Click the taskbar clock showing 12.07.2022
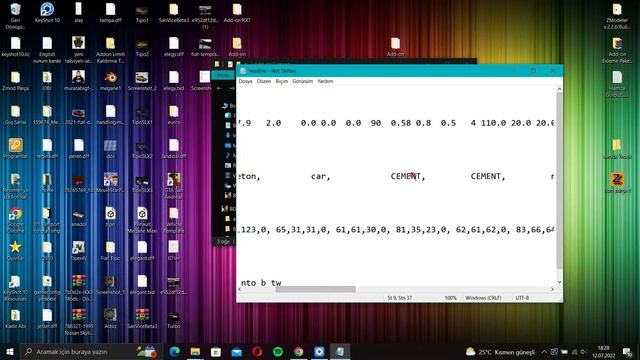Screen dimensions: 640x360 pos(604,352)
